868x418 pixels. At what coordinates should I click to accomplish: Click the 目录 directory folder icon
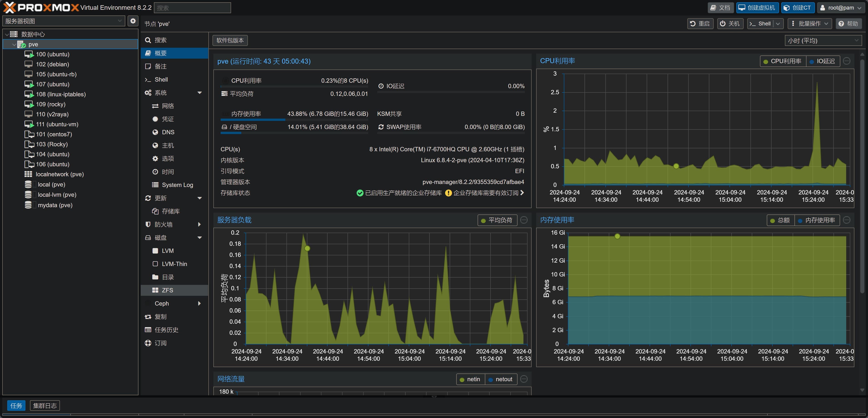[x=155, y=277]
